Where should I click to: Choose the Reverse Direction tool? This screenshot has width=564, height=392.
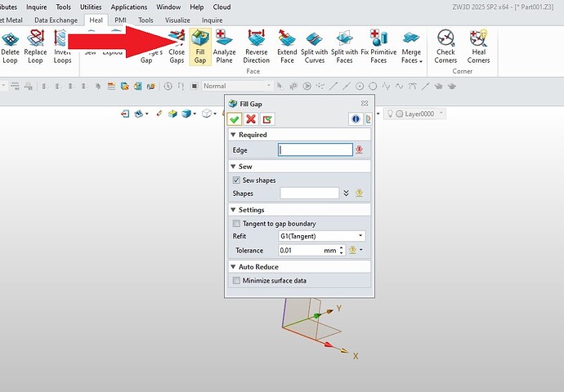coord(256,46)
